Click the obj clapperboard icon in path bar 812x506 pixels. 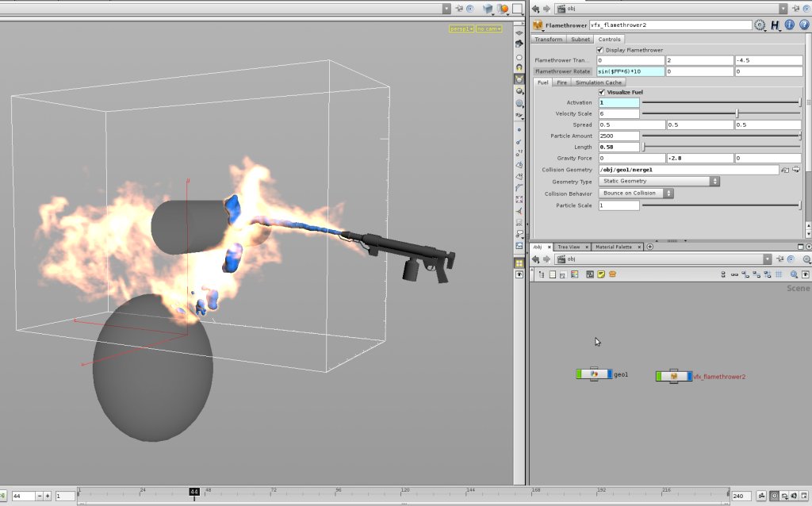[x=562, y=259]
